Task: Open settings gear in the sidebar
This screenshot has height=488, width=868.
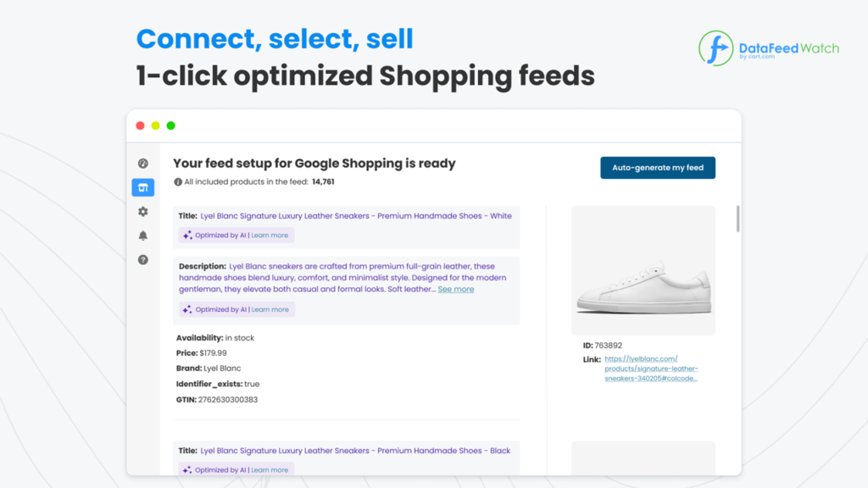Action: (142, 212)
